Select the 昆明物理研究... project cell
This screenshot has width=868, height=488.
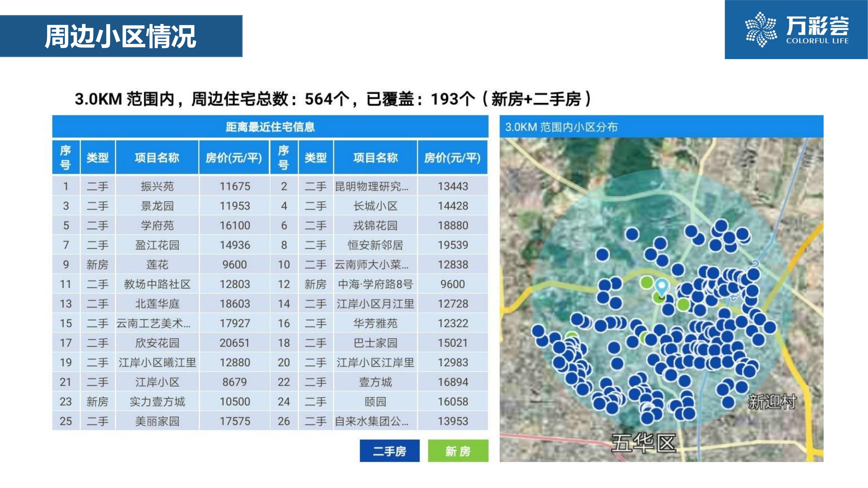point(375,186)
